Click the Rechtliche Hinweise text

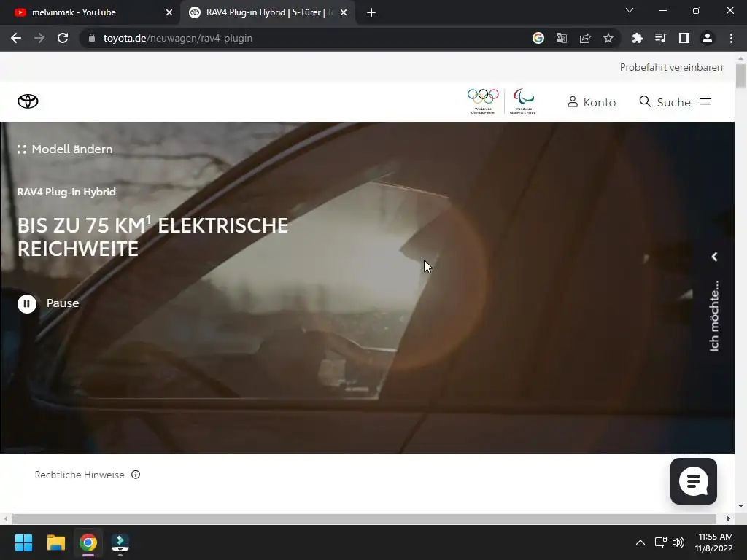click(80, 475)
